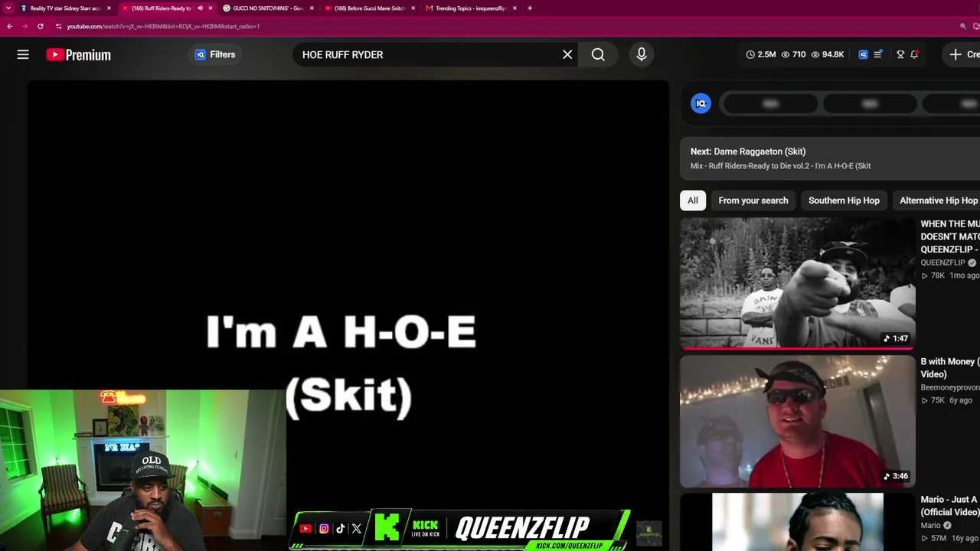Select the From your search chip

click(753, 201)
